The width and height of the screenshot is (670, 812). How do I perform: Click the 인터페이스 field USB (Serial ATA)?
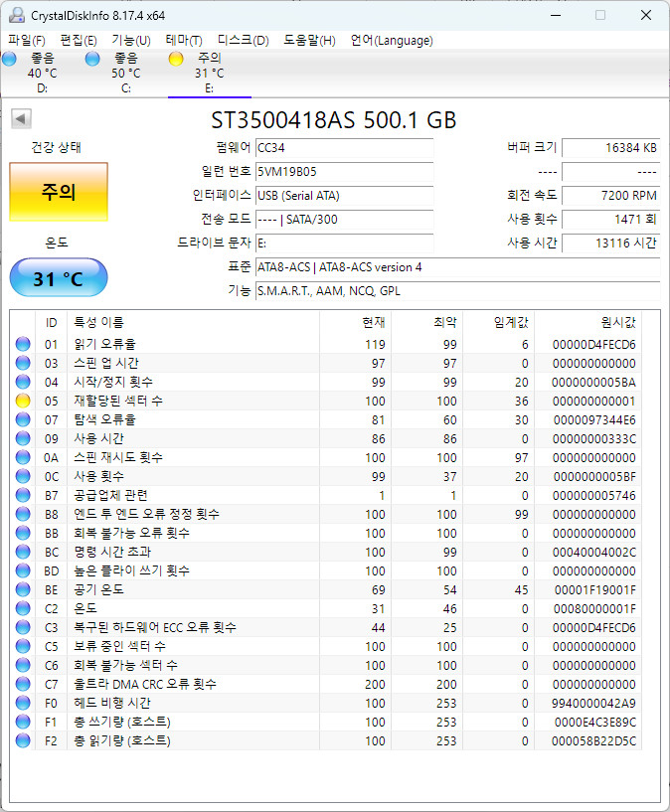tap(344, 195)
